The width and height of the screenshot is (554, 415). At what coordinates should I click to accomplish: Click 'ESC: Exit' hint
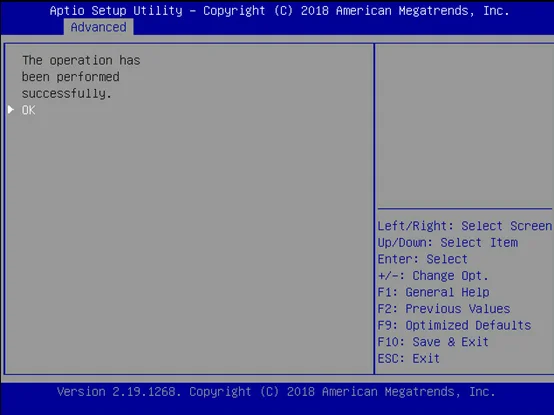409,358
